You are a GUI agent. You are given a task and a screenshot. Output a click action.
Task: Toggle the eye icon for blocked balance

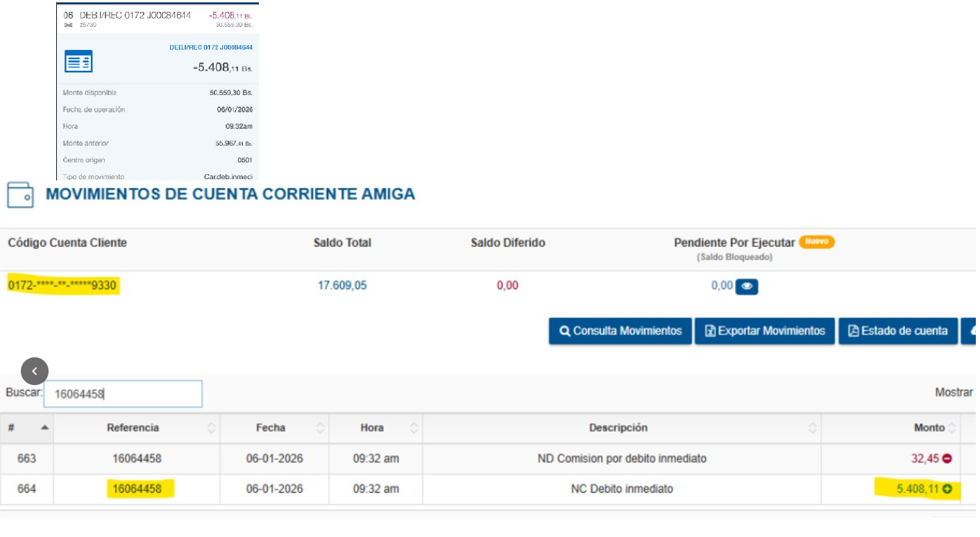click(746, 286)
